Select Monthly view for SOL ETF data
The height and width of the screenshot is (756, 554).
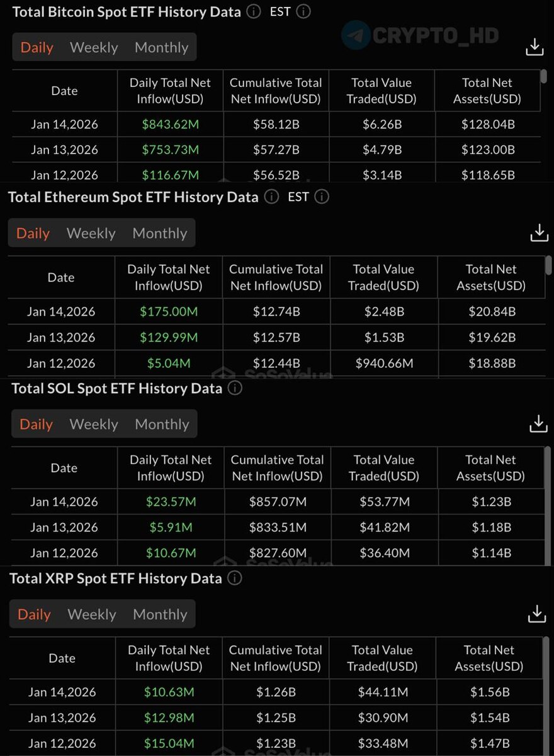pyautogui.click(x=162, y=424)
